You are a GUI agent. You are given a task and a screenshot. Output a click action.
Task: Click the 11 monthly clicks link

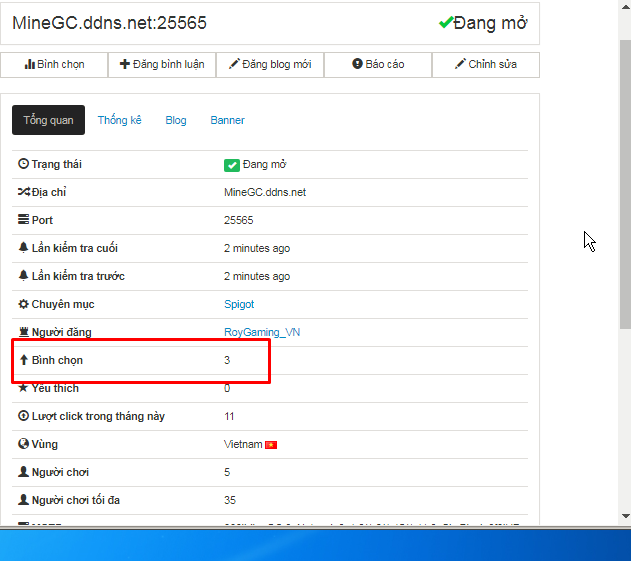click(x=229, y=416)
